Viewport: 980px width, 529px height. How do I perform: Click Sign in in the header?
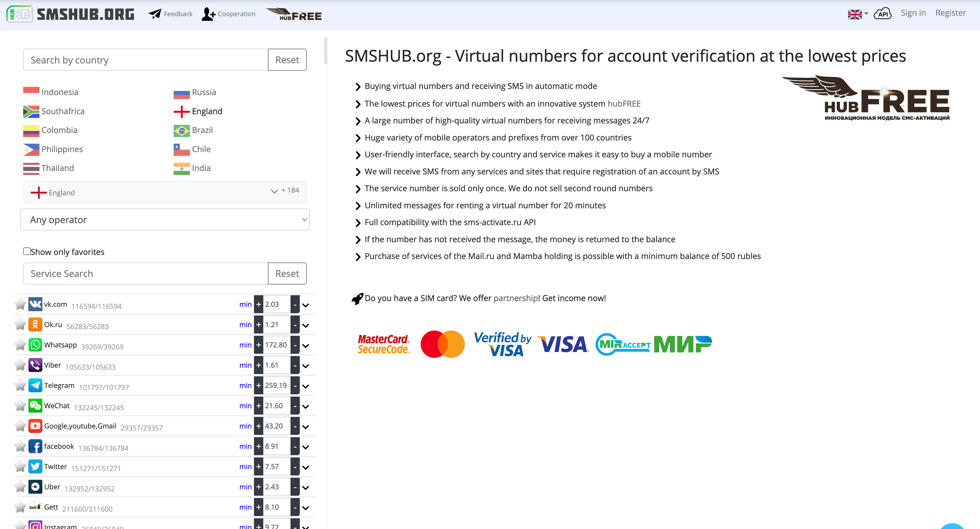click(913, 13)
